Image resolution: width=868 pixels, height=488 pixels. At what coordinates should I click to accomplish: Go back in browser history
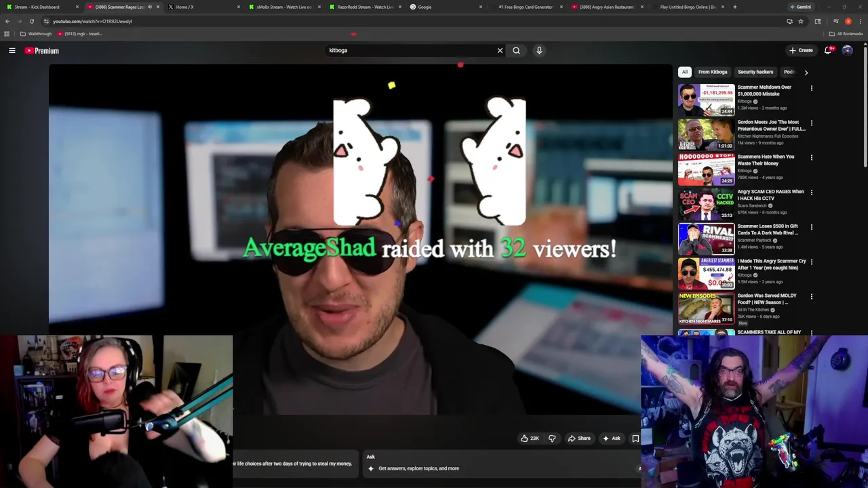(x=7, y=21)
